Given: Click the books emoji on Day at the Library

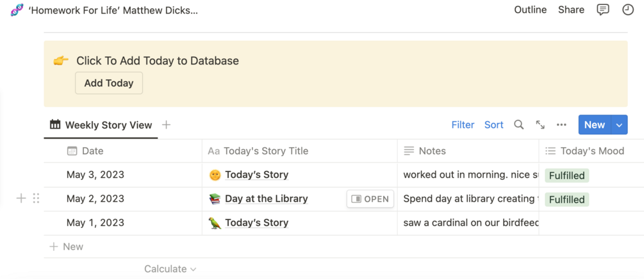Looking at the screenshot, I should [x=215, y=199].
